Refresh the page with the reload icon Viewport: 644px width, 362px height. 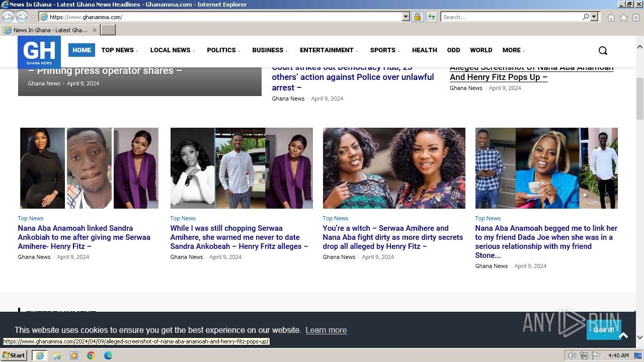click(x=431, y=17)
